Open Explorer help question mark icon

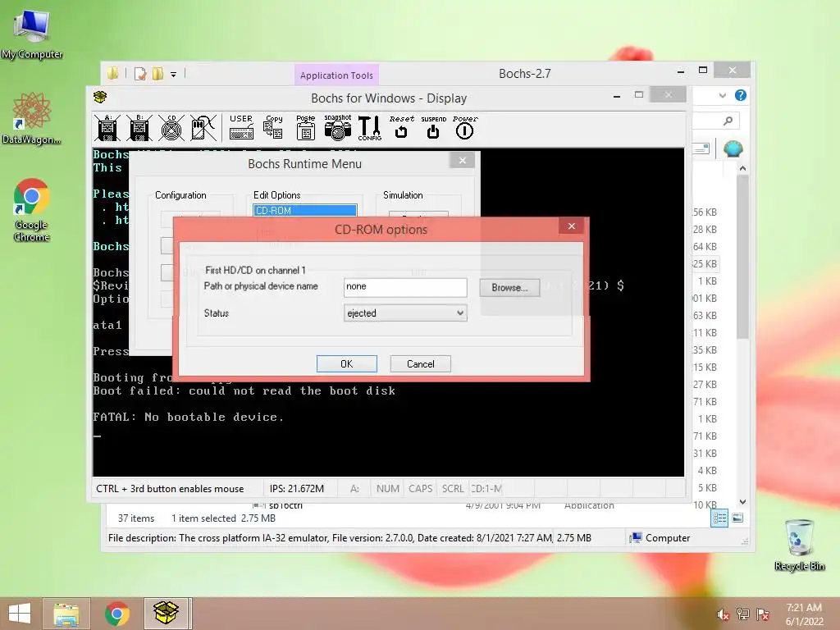click(x=741, y=95)
